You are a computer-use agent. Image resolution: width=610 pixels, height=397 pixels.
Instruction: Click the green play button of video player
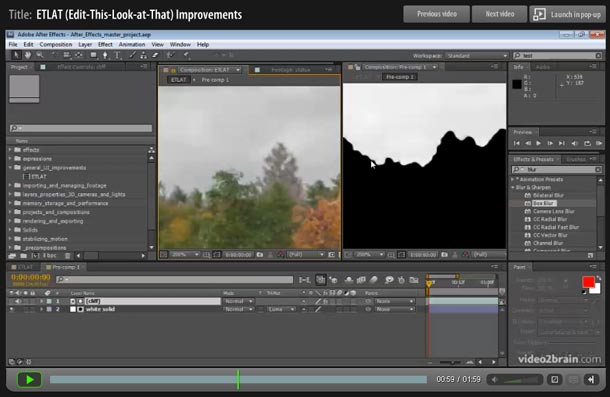[30, 379]
